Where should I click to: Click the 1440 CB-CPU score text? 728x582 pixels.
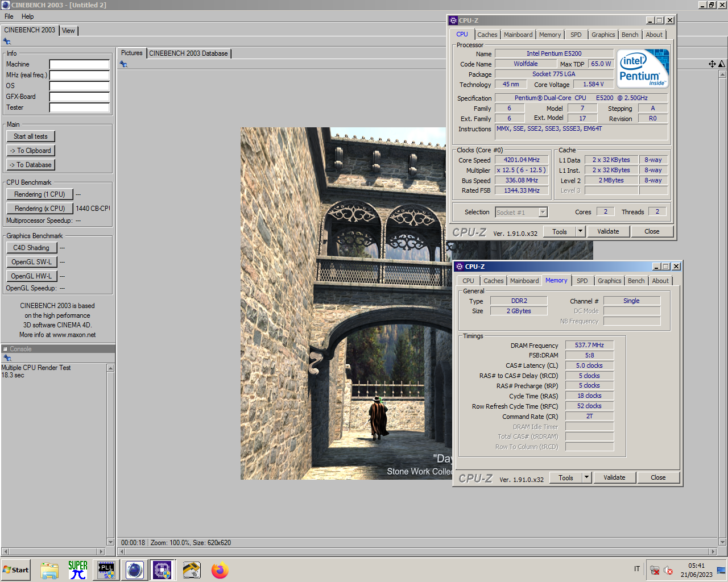click(x=93, y=209)
